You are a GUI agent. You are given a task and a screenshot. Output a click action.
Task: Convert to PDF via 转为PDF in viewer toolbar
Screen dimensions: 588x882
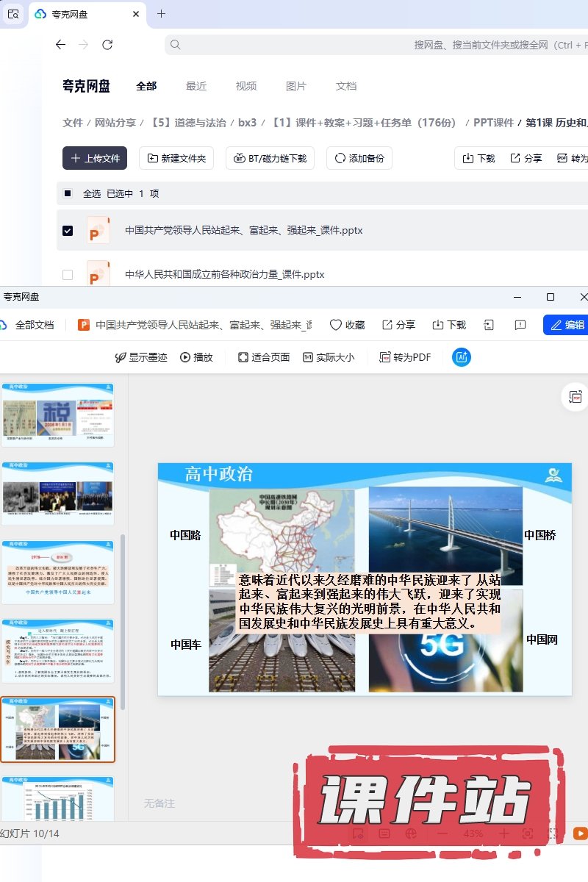click(x=404, y=357)
